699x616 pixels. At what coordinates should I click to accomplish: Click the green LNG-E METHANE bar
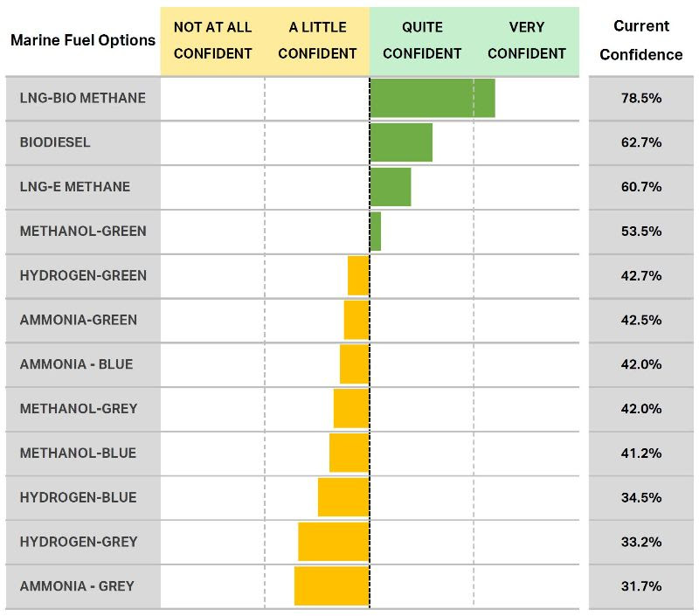(391, 187)
